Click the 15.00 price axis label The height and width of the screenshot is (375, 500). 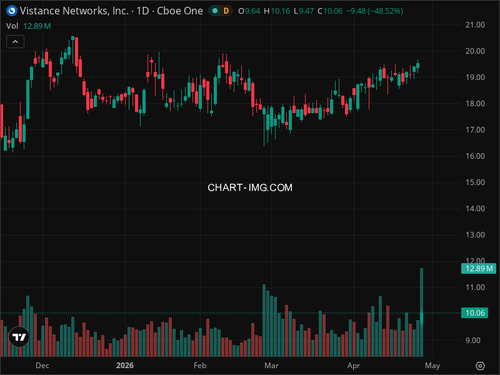pyautogui.click(x=475, y=182)
